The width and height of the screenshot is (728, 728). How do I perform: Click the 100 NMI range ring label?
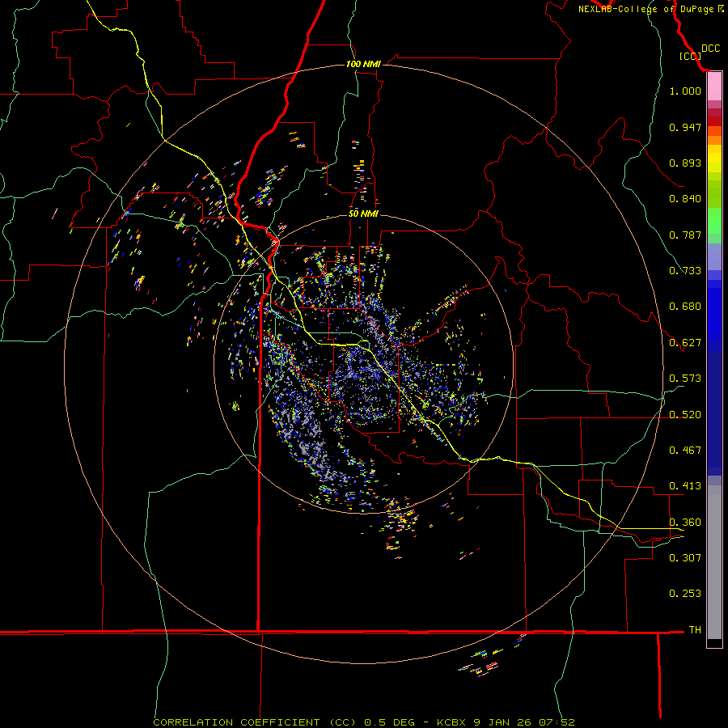(363, 64)
